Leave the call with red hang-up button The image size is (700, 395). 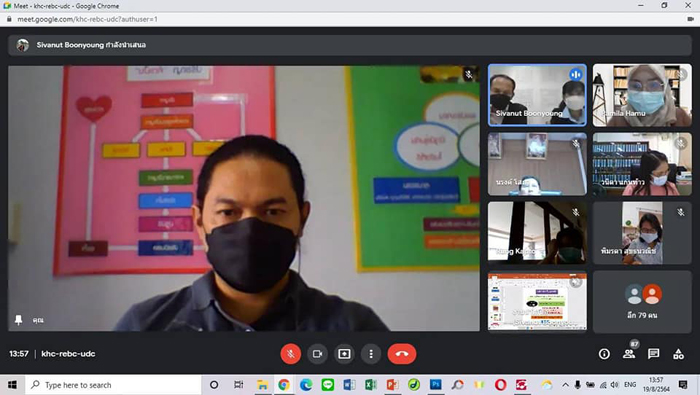tap(402, 354)
